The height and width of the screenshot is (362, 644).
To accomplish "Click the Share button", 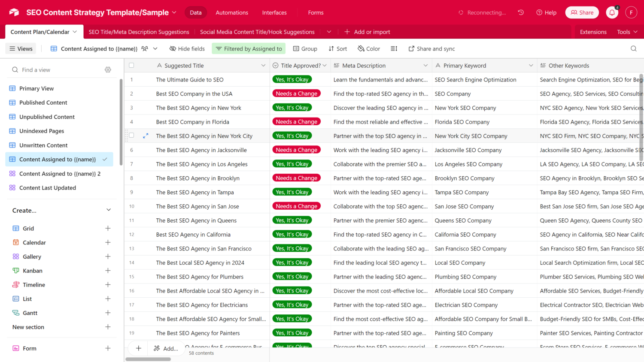I will [x=582, y=13].
